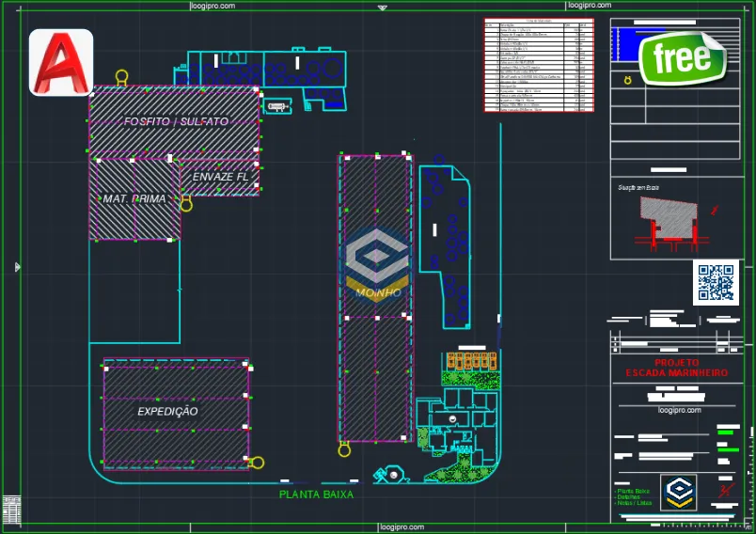Click the hexagonal logo over MOINHO
This screenshot has height=534, width=756.
(376, 258)
